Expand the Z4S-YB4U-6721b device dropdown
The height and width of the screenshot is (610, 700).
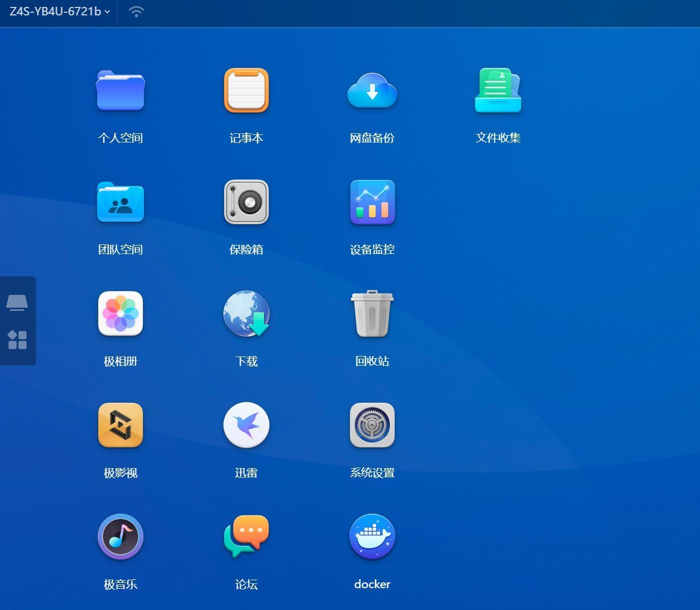59,12
